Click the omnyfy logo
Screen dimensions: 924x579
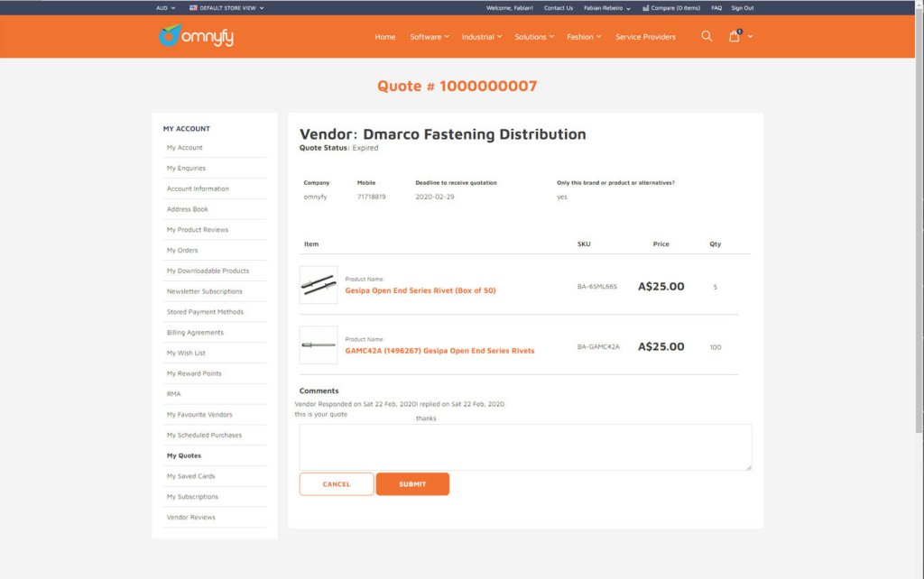[196, 36]
